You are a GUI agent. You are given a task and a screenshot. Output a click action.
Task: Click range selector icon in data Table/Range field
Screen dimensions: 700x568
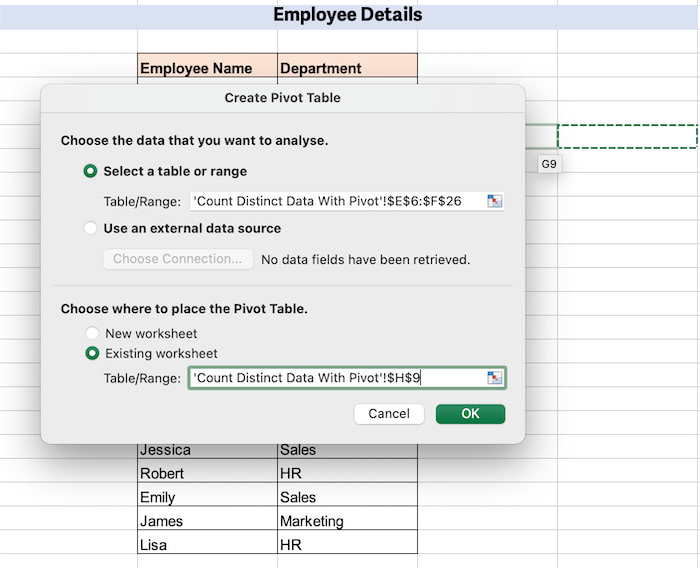(494, 201)
